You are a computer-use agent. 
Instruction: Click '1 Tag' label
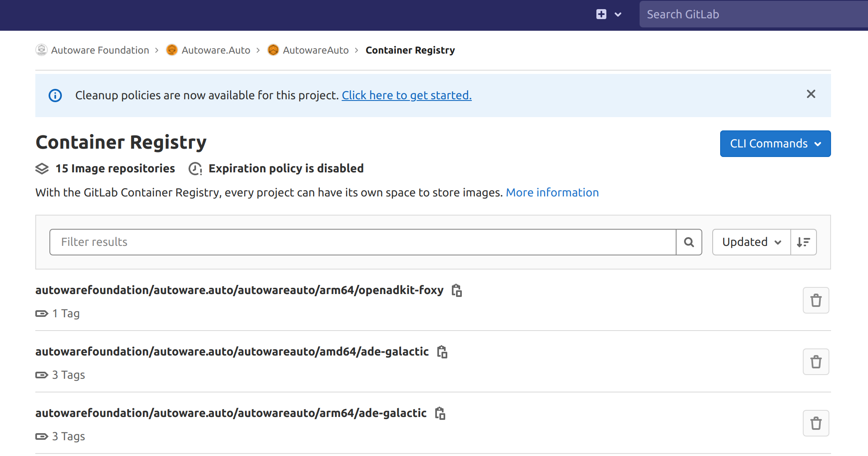pyautogui.click(x=66, y=314)
